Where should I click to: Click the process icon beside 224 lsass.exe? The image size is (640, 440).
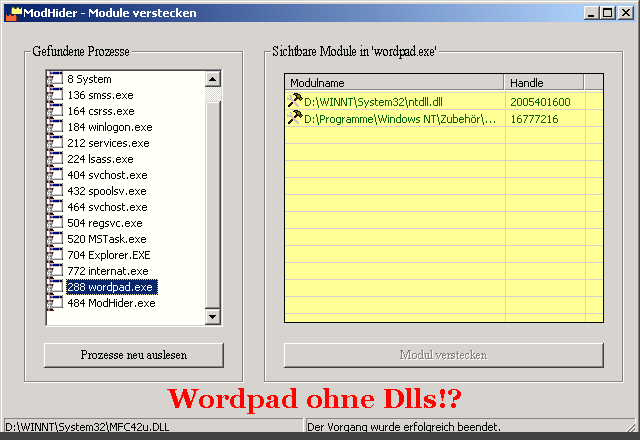pos(55,158)
